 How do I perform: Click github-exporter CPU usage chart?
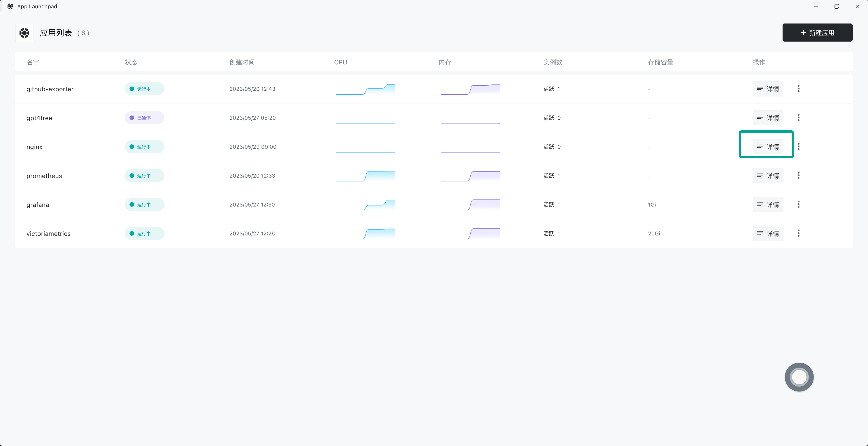366,89
